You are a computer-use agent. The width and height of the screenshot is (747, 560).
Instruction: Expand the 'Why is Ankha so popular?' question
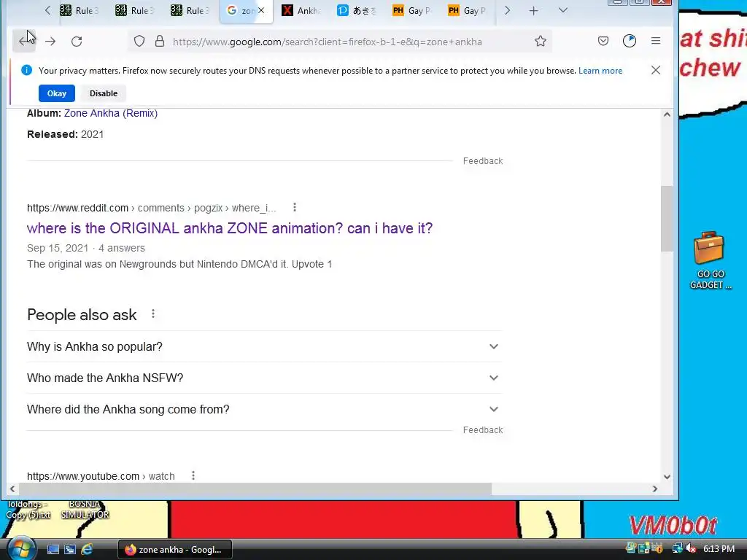264,346
